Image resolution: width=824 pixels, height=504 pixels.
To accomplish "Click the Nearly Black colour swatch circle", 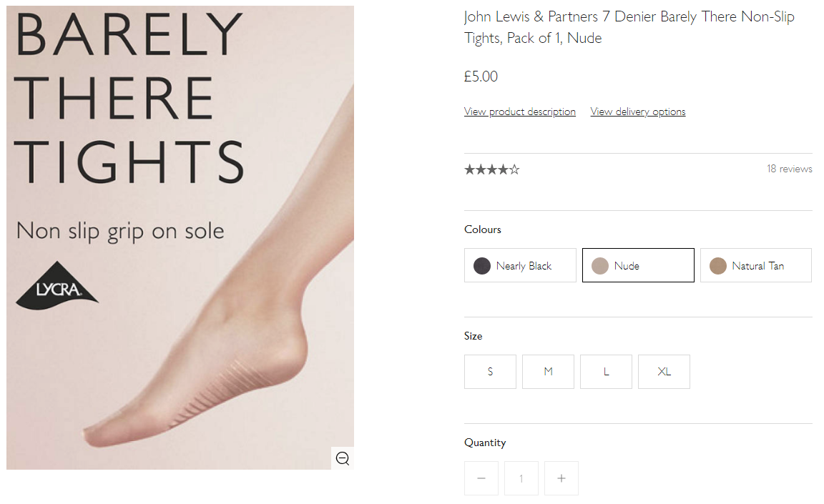I will 482,266.
